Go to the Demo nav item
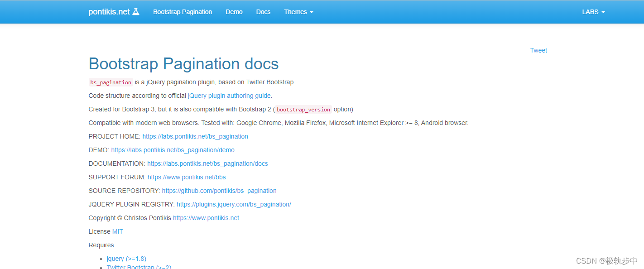 click(234, 12)
